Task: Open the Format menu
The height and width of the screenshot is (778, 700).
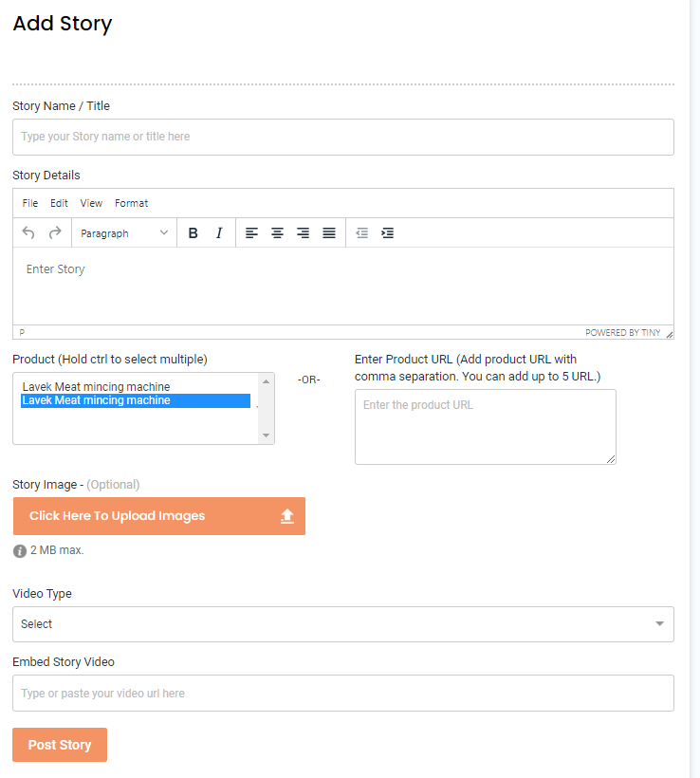Action: tap(132, 203)
